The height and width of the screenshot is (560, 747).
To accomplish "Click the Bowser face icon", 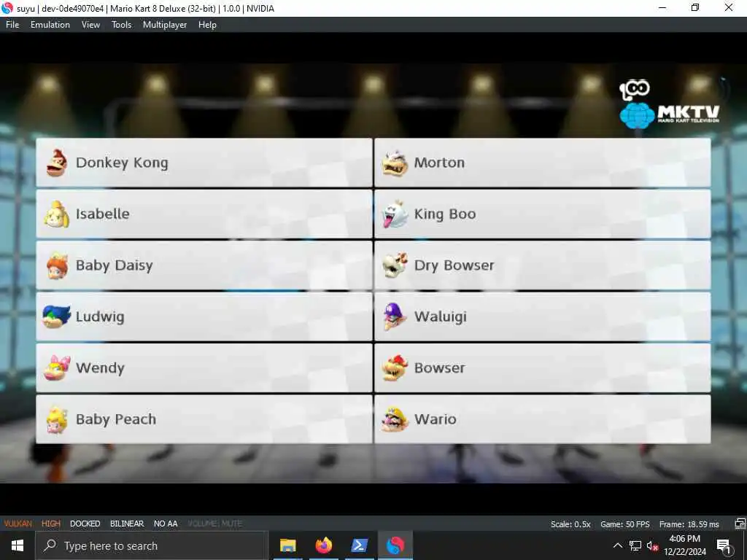I will pos(395,368).
